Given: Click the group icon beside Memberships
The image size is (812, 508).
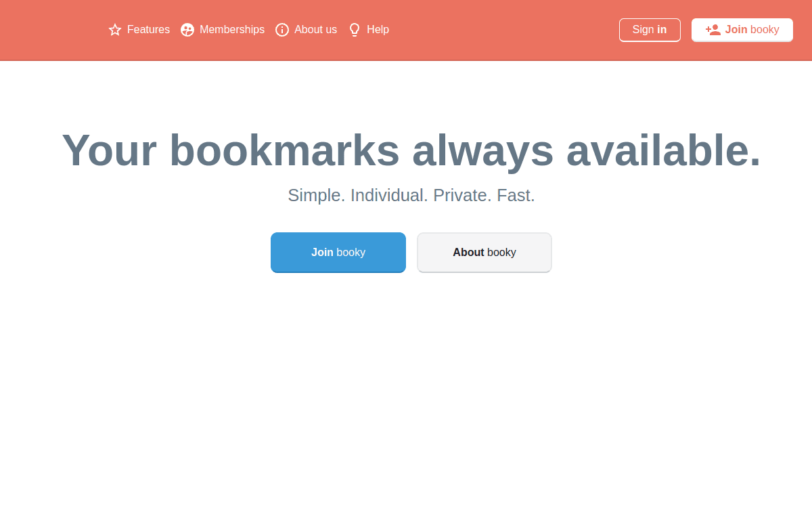Looking at the screenshot, I should point(187,30).
